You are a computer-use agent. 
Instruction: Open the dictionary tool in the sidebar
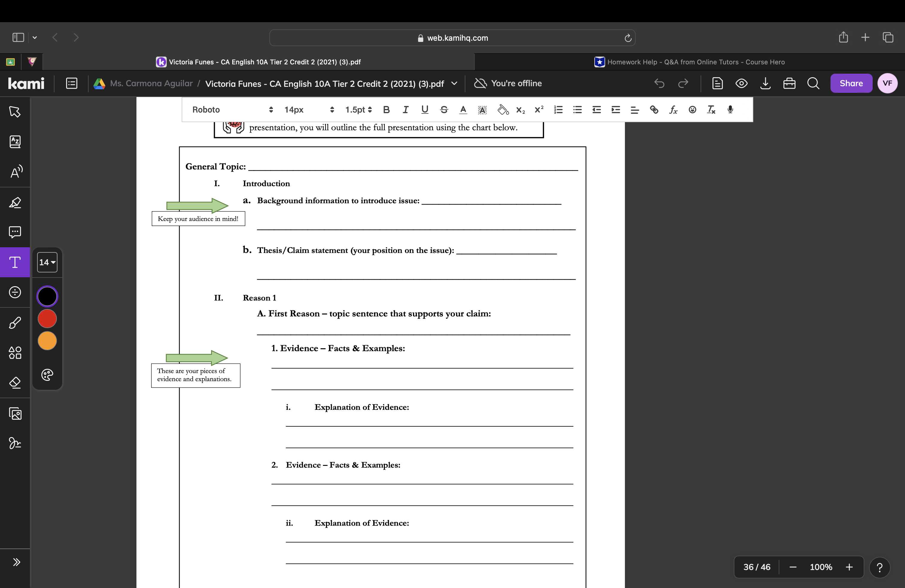[15, 142]
